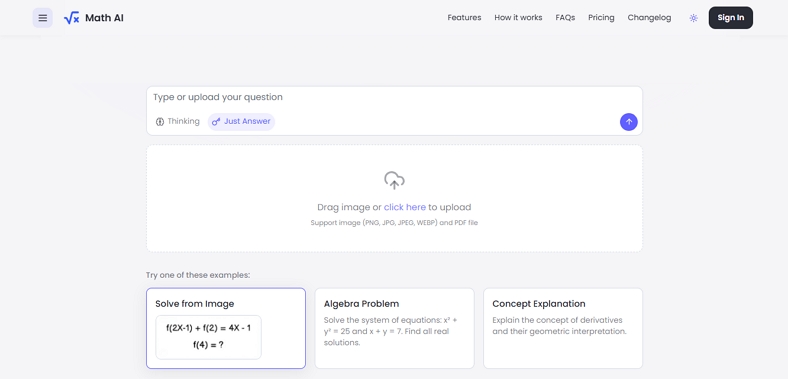Choose the Algebra Problem example card
Viewport: 788px width, 379px height.
(395, 328)
